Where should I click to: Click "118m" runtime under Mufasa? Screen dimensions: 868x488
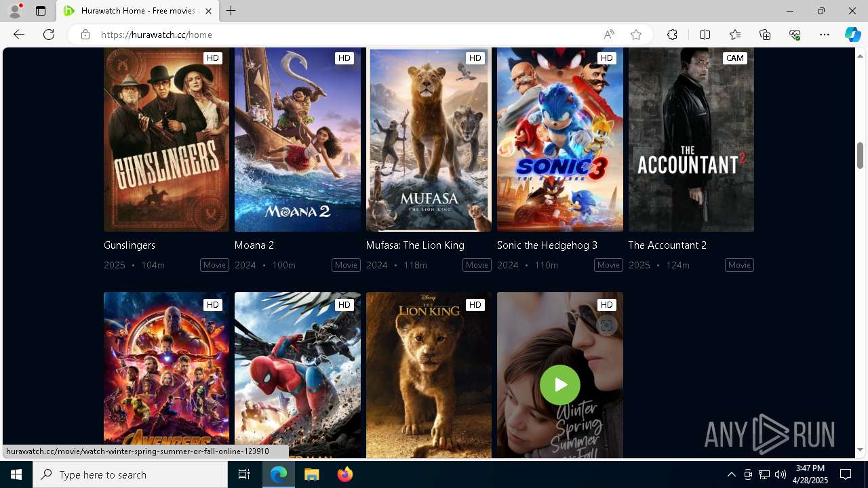(416, 265)
